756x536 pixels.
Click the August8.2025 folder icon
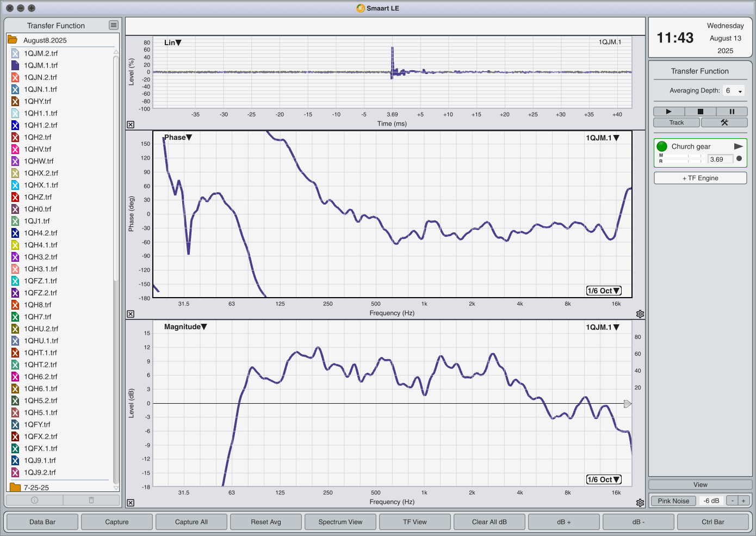(x=13, y=40)
